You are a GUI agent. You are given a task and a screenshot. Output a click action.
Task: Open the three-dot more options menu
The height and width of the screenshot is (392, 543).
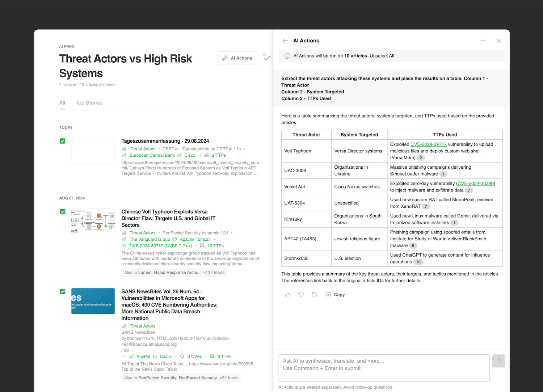pos(483,41)
